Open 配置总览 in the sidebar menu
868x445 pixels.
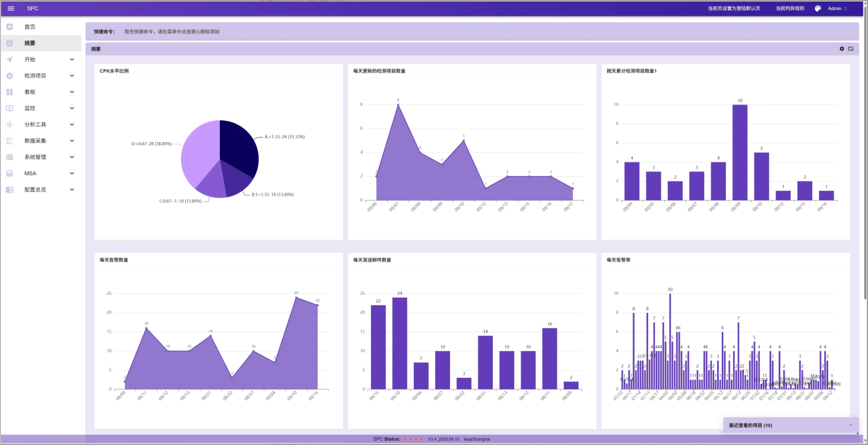(35, 189)
